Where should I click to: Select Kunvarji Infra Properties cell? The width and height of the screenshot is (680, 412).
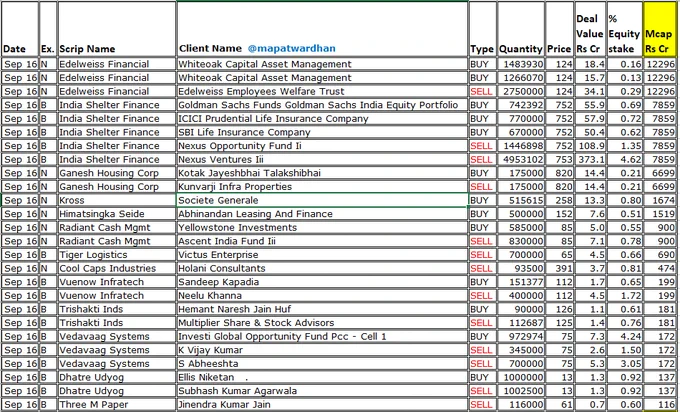(x=322, y=187)
